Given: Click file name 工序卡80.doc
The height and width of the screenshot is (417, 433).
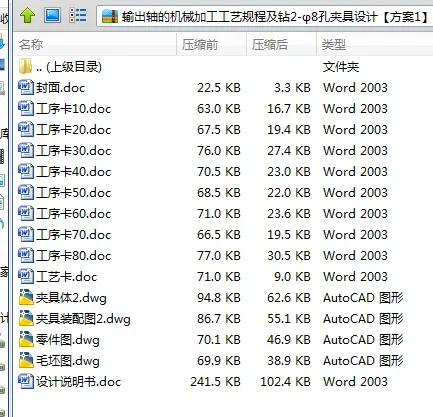Looking at the screenshot, I should [74, 256].
